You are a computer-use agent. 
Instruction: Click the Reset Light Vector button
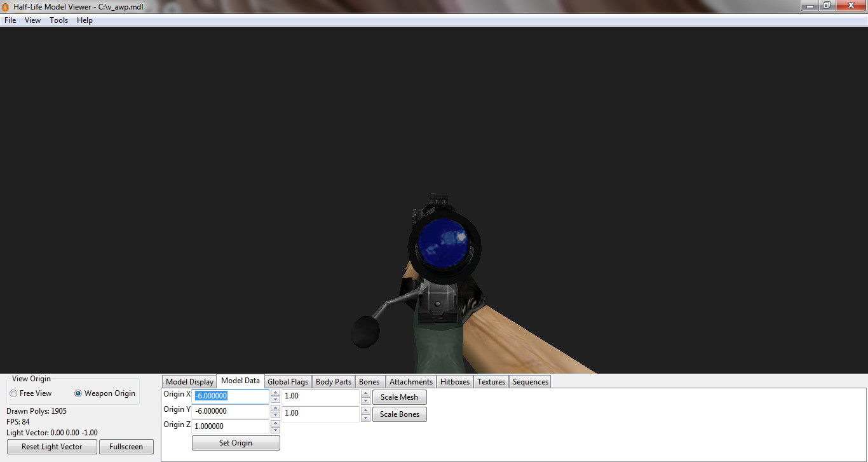click(52, 447)
